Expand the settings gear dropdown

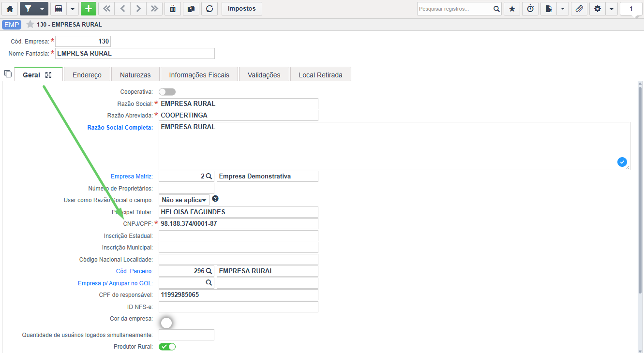pos(612,9)
